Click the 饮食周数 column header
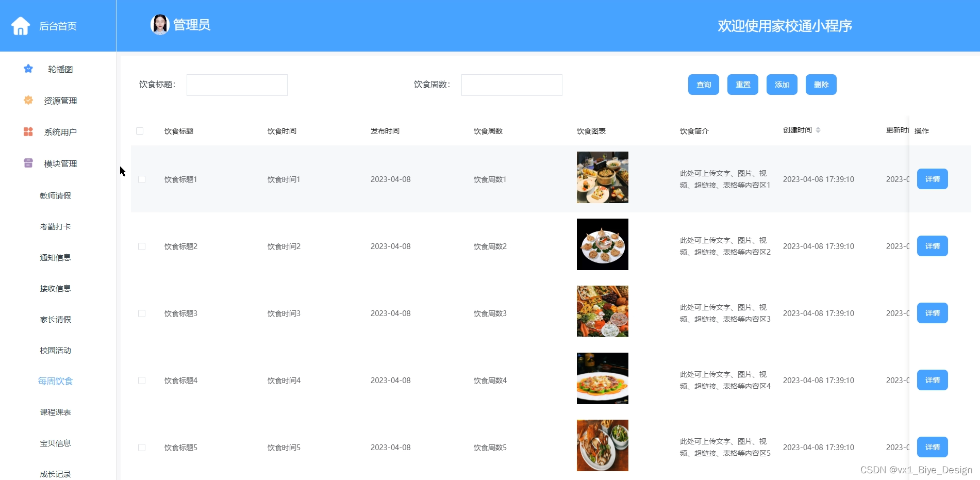The width and height of the screenshot is (980, 480). click(488, 131)
